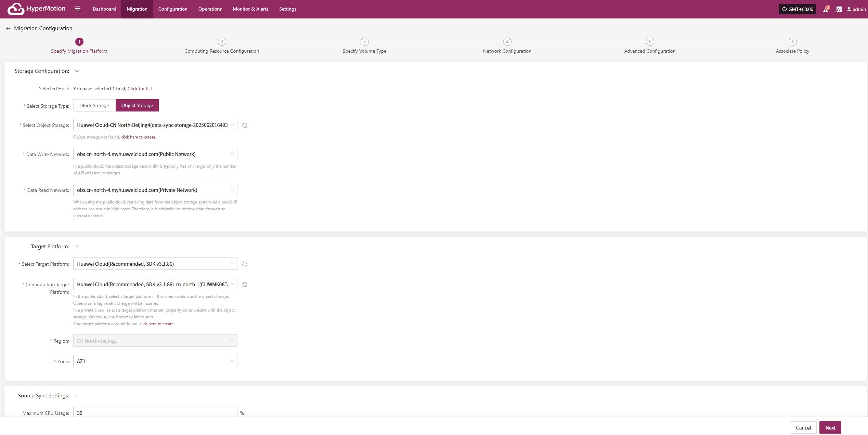Image resolution: width=868 pixels, height=435 pixels.
Task: Click the disabled Region CN North-Beijing1 dropdown
Action: (x=155, y=341)
